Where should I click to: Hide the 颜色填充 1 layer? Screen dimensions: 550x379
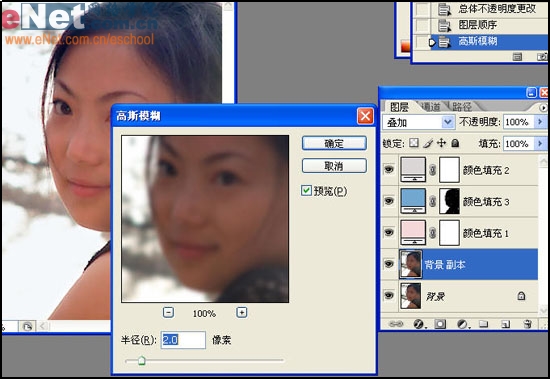point(389,233)
